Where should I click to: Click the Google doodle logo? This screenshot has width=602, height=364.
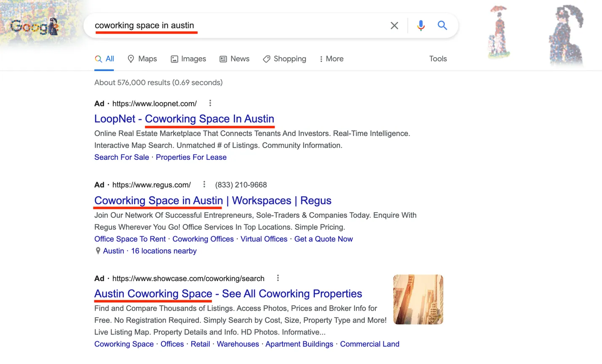tap(35, 27)
